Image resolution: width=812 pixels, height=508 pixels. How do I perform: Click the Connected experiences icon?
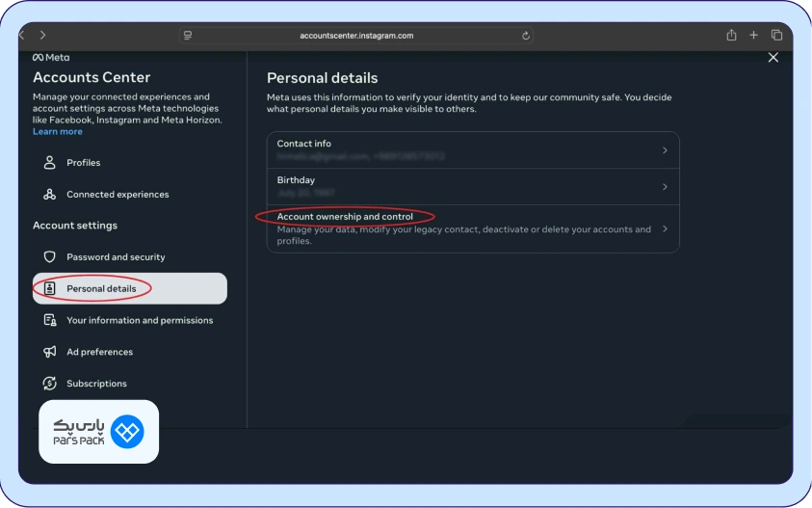click(50, 195)
